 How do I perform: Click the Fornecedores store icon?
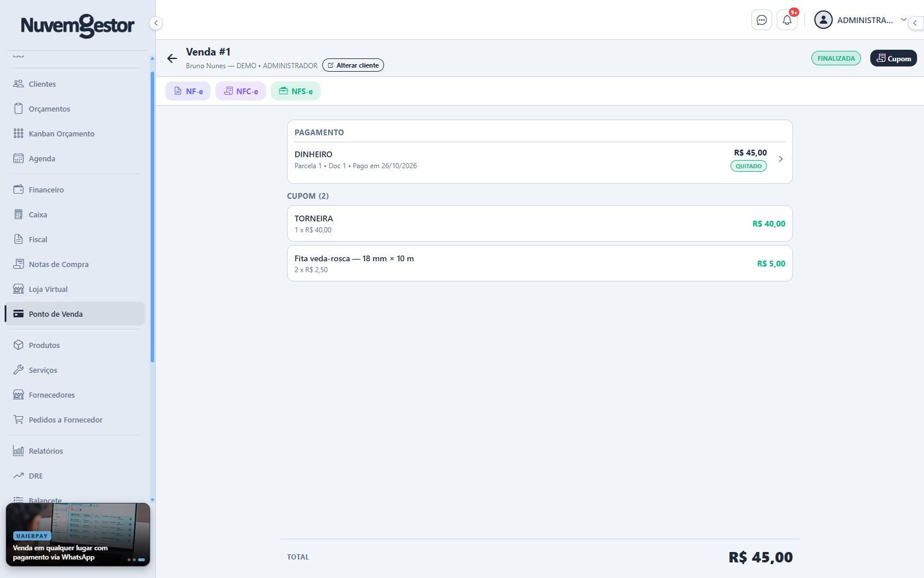click(18, 395)
